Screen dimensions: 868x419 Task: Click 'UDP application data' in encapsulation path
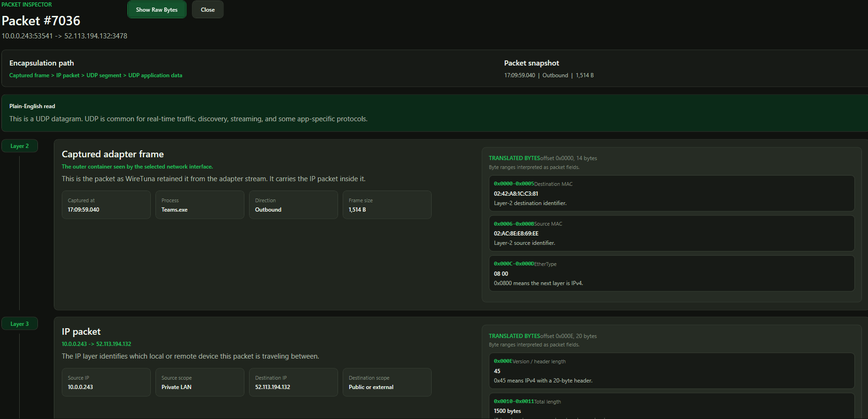tap(155, 75)
